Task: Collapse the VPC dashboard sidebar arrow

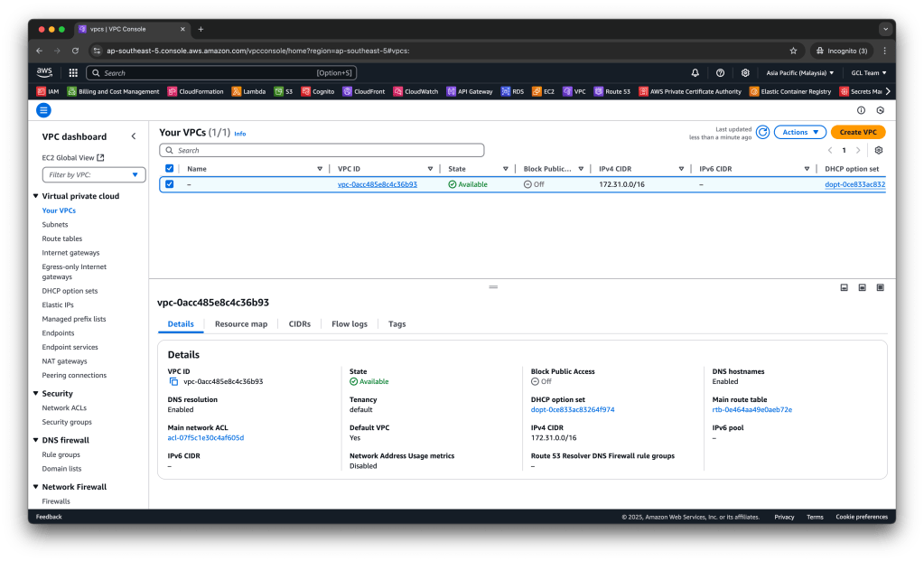Action: pyautogui.click(x=134, y=136)
